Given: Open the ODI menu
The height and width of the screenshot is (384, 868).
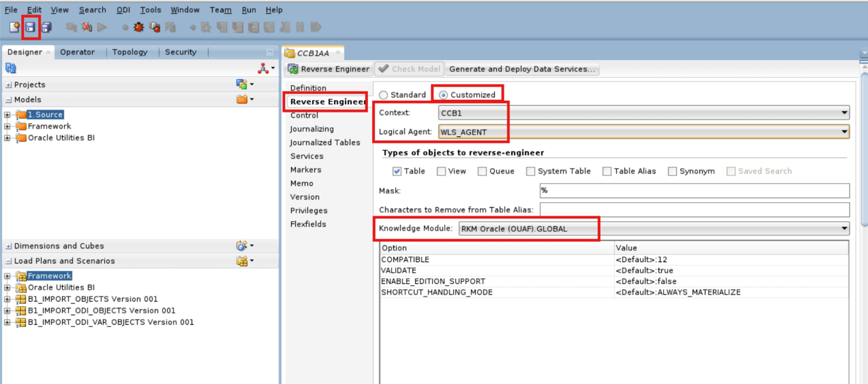Looking at the screenshot, I should click(123, 10).
